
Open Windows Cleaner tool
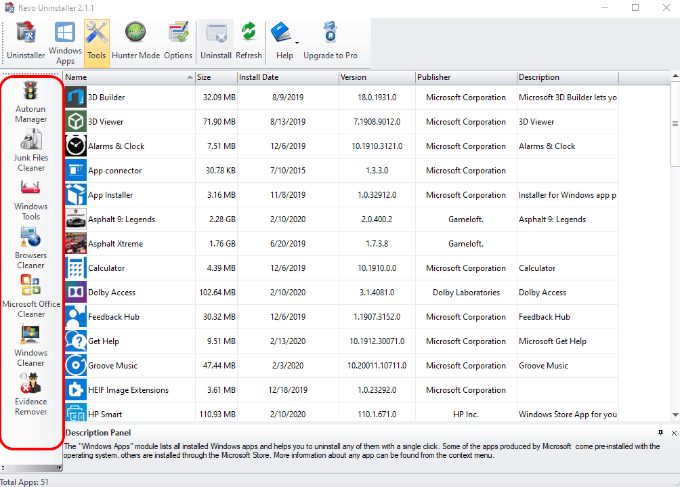(30, 346)
